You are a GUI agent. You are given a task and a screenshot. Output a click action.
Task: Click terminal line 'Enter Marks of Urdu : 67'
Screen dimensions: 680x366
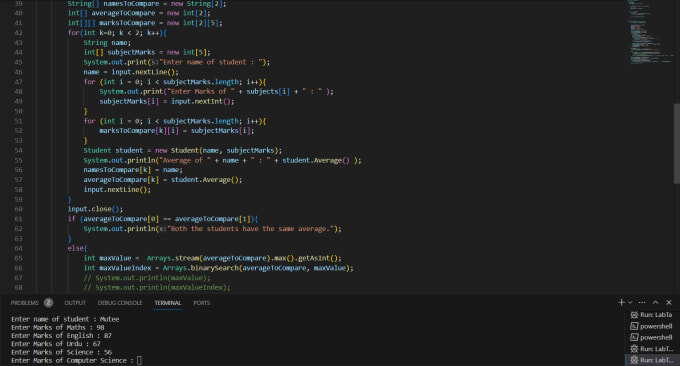click(x=56, y=344)
